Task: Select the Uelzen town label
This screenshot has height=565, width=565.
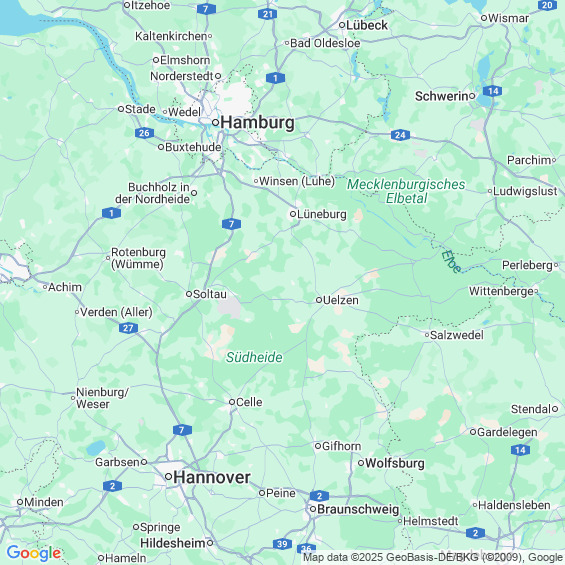Action: pyautogui.click(x=341, y=300)
